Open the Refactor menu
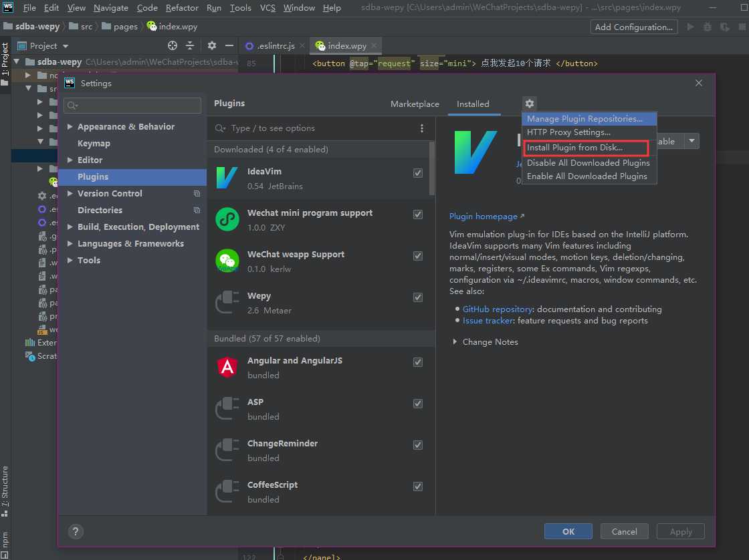Viewport: 749px width, 560px height. [182, 7]
